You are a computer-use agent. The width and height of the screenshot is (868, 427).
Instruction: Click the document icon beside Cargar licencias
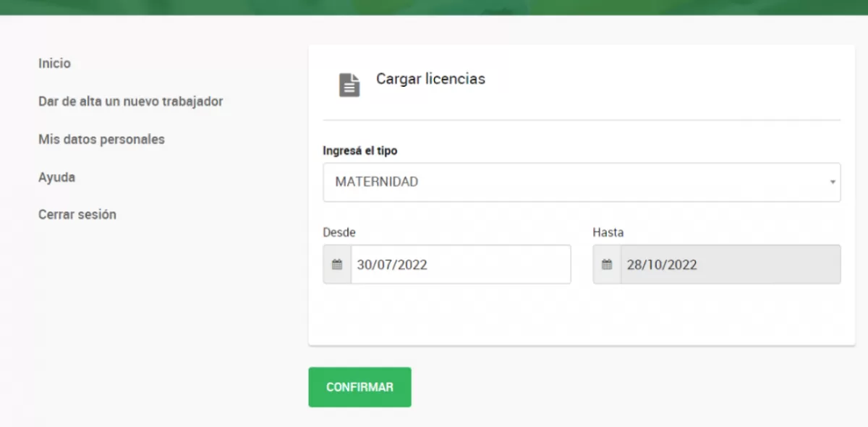click(x=349, y=85)
